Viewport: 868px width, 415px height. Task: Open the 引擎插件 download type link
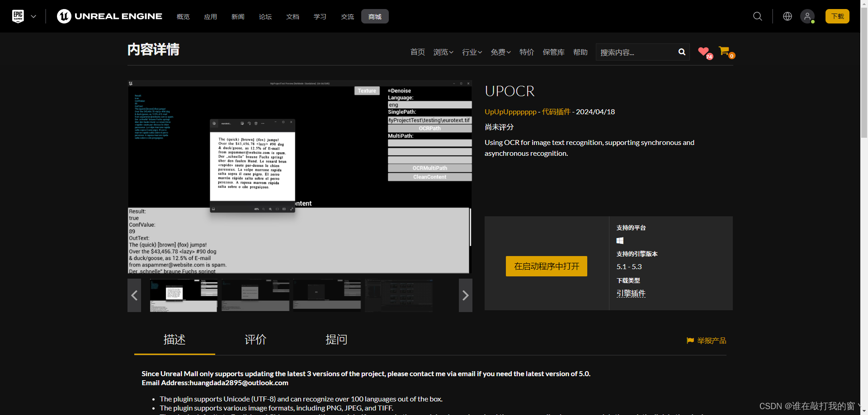pyautogui.click(x=631, y=294)
